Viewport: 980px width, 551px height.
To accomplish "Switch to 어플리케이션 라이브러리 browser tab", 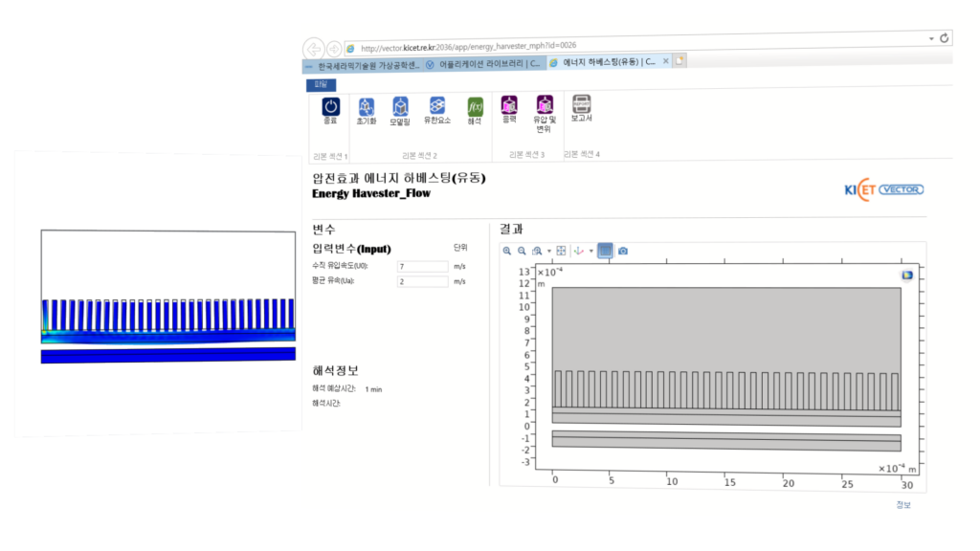I will point(483,64).
